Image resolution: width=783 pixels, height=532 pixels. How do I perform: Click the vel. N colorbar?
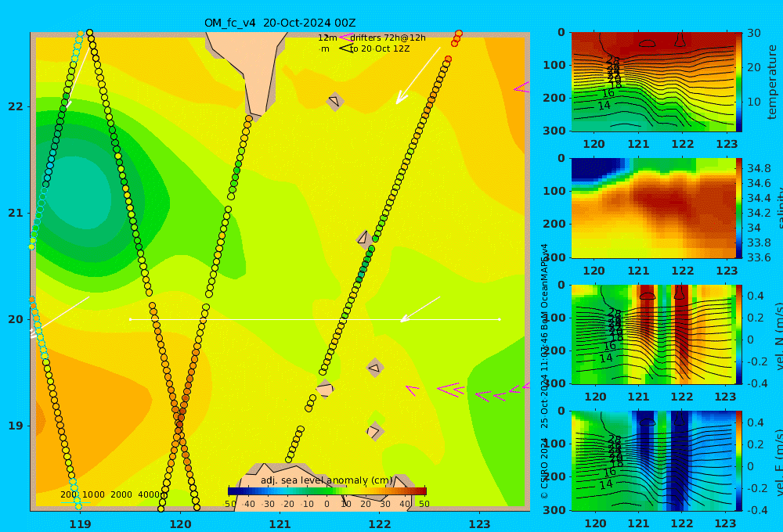click(x=739, y=334)
